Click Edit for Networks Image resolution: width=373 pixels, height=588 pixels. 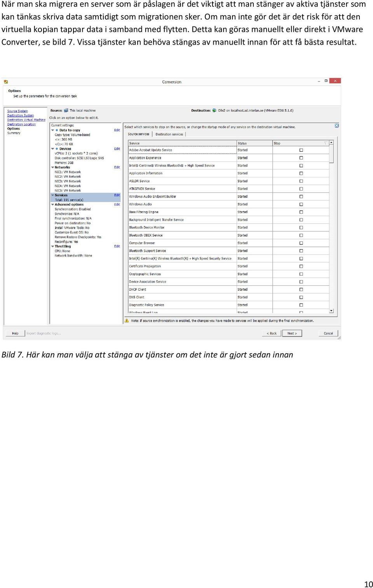tap(117, 167)
